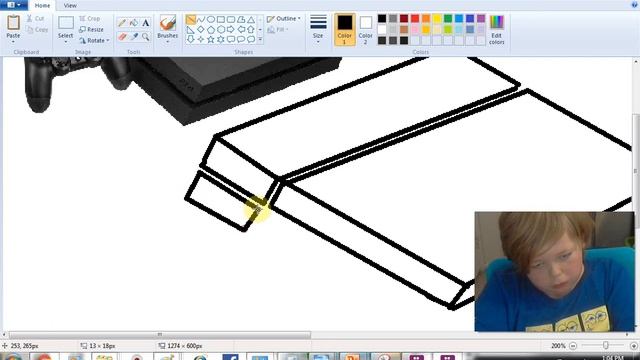This screenshot has width=640, height=360.
Task: Open the Rotate dropdown
Action: click(94, 40)
